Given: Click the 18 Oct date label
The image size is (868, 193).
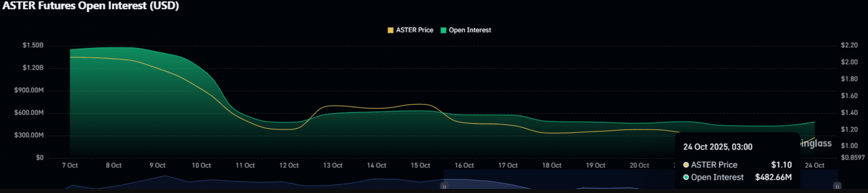Looking at the screenshot, I should [x=552, y=165].
